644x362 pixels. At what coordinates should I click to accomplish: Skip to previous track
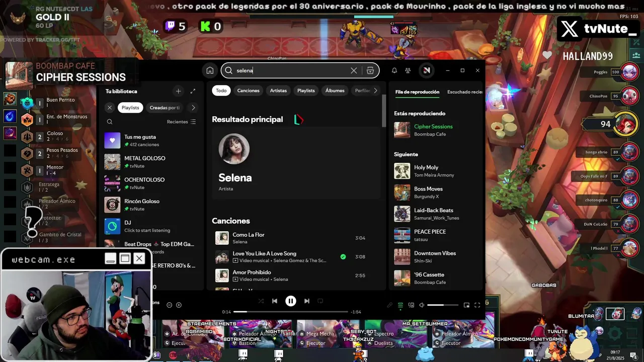275,301
